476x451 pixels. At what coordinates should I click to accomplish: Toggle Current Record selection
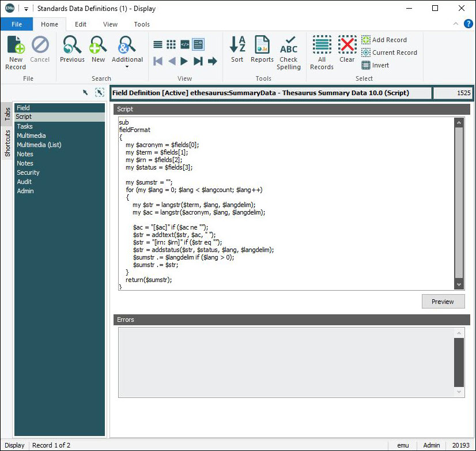389,52
